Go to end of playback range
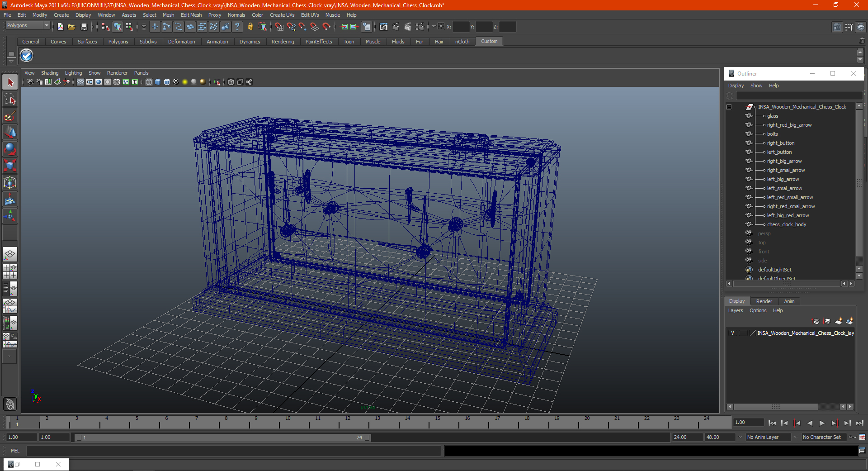Screen dimensions: 868x471 859,423
